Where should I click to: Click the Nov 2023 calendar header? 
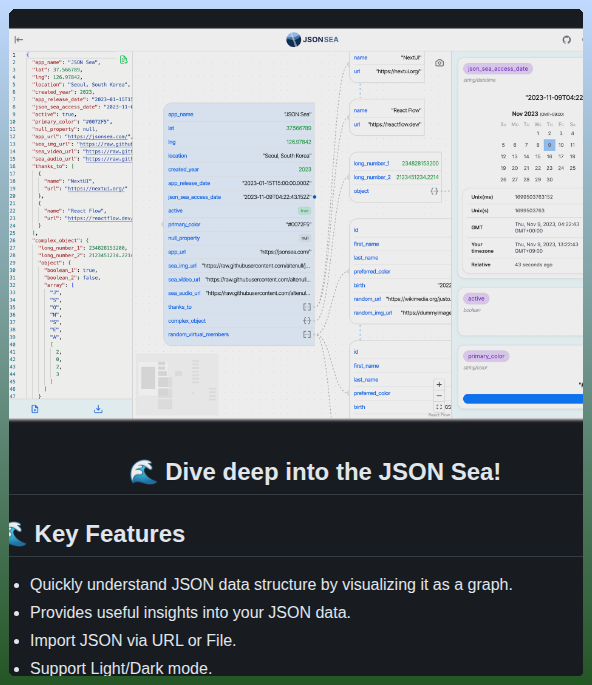[x=538, y=114]
